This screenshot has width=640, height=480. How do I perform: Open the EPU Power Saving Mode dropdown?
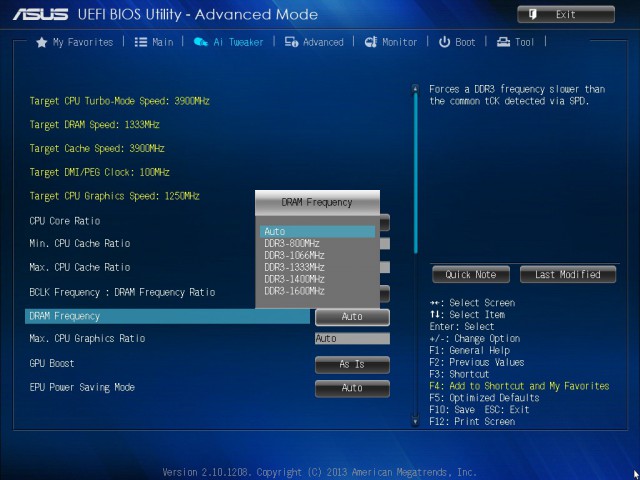pos(352,388)
